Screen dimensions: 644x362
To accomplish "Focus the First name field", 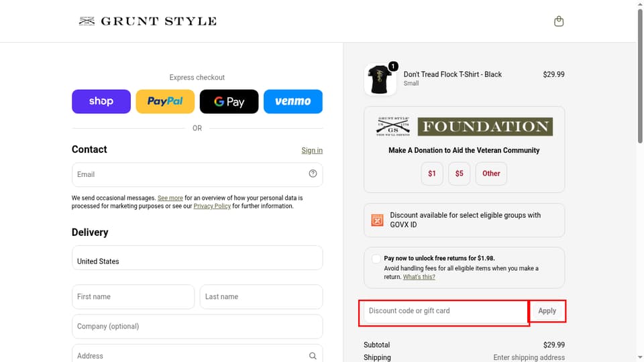I will (133, 297).
